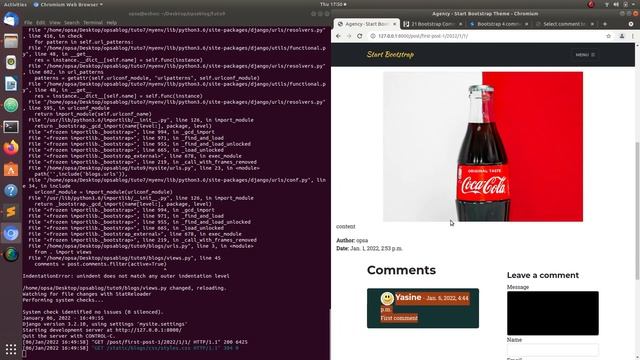Open the terminal View menu

(x=55, y=22)
